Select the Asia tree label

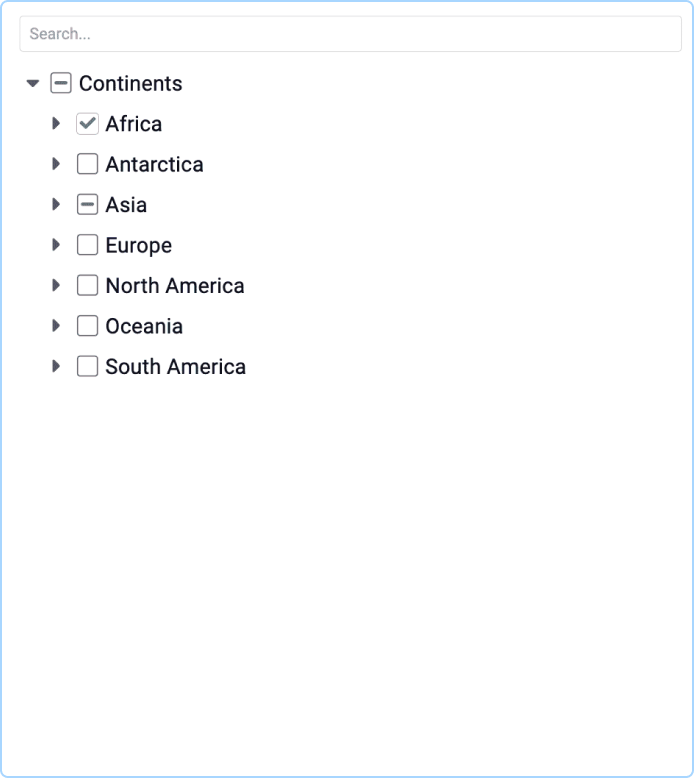coord(126,204)
